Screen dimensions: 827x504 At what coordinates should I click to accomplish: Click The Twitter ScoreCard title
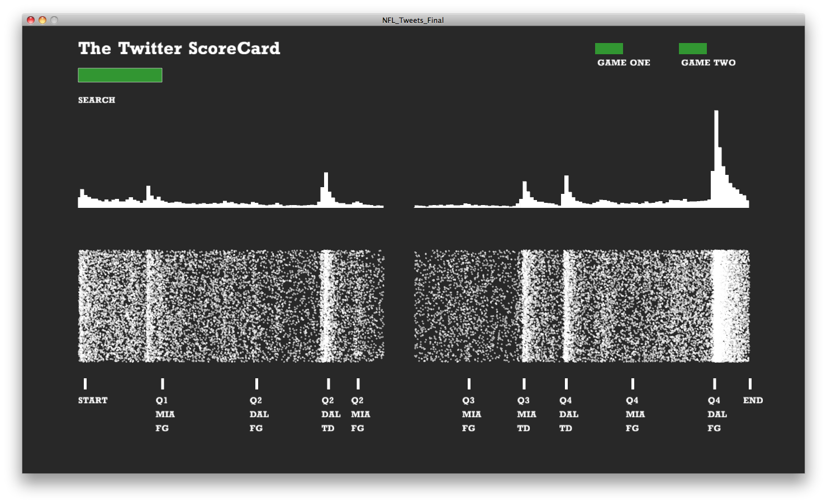179,49
